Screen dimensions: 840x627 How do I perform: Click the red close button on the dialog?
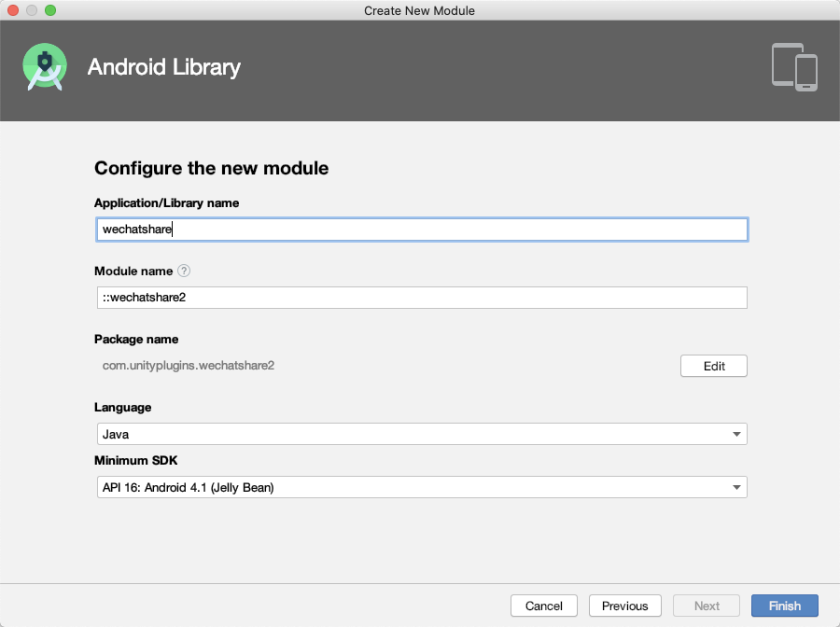pyautogui.click(x=11, y=10)
